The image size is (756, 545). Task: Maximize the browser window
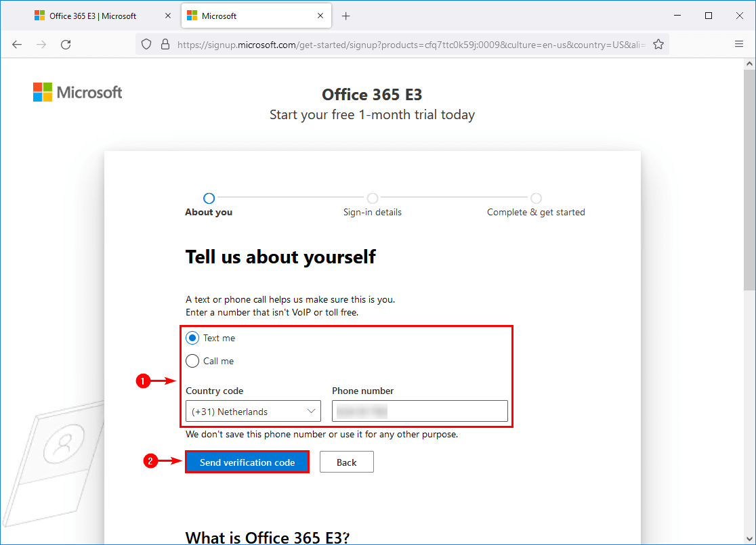709,16
